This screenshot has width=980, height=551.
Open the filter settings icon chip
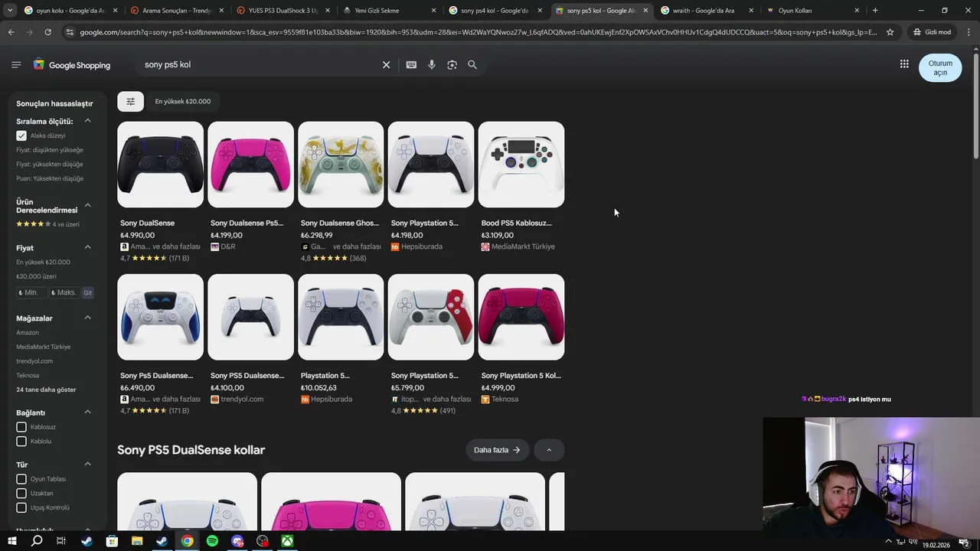(x=130, y=101)
